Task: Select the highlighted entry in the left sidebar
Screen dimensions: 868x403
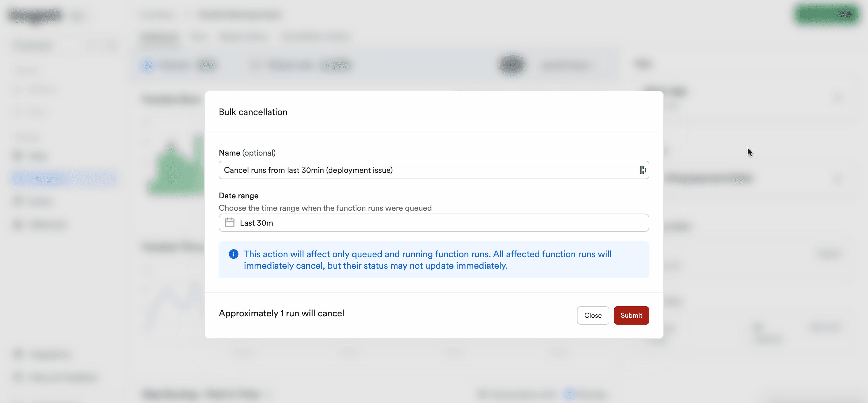Action: click(64, 179)
